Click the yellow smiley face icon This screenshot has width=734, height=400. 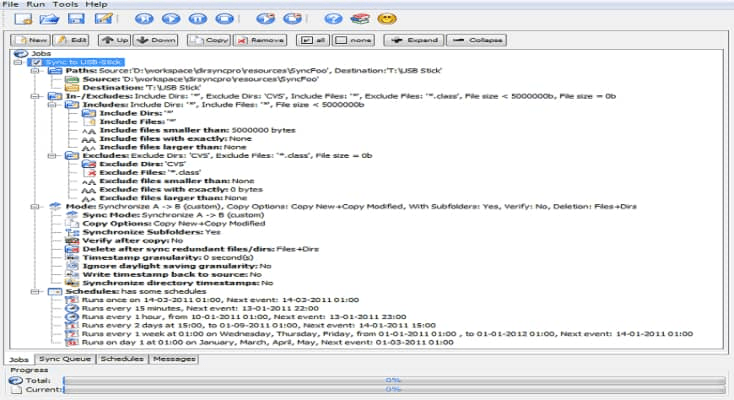(387, 19)
